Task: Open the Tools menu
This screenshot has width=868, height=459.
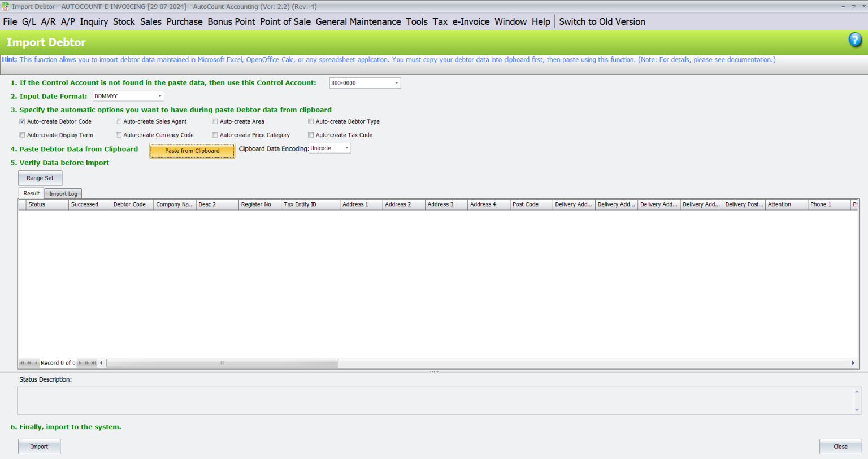Action: pos(416,21)
